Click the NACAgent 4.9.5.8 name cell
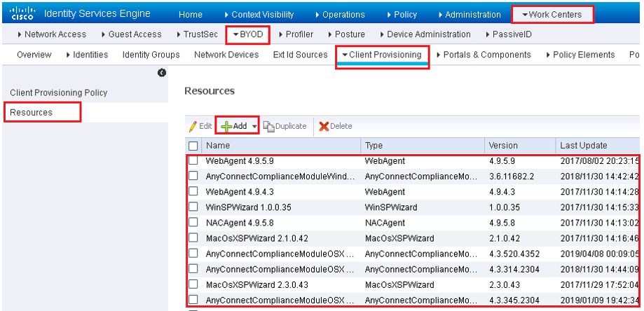 tap(240, 223)
